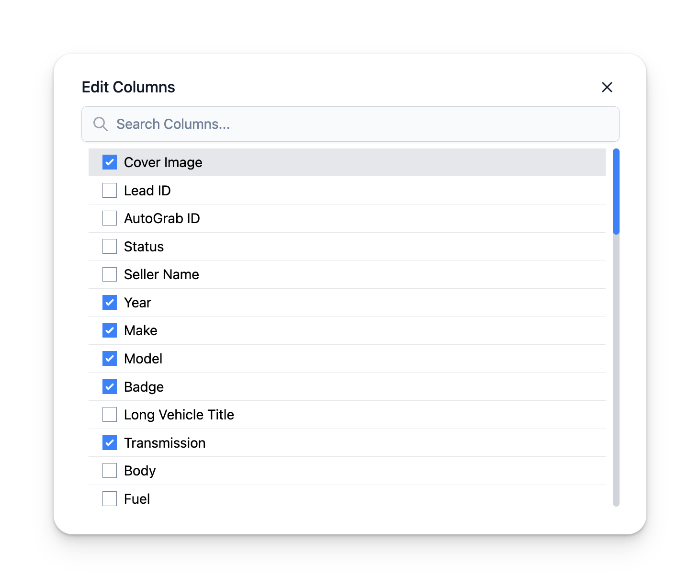This screenshot has width=700, height=588.
Task: Click the Long Vehicle Title label
Action: point(179,415)
